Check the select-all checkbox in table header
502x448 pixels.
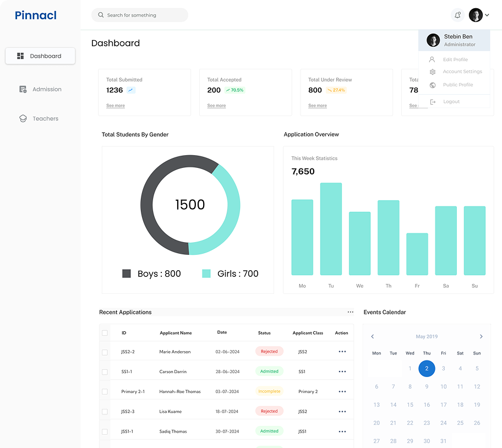[105, 333]
